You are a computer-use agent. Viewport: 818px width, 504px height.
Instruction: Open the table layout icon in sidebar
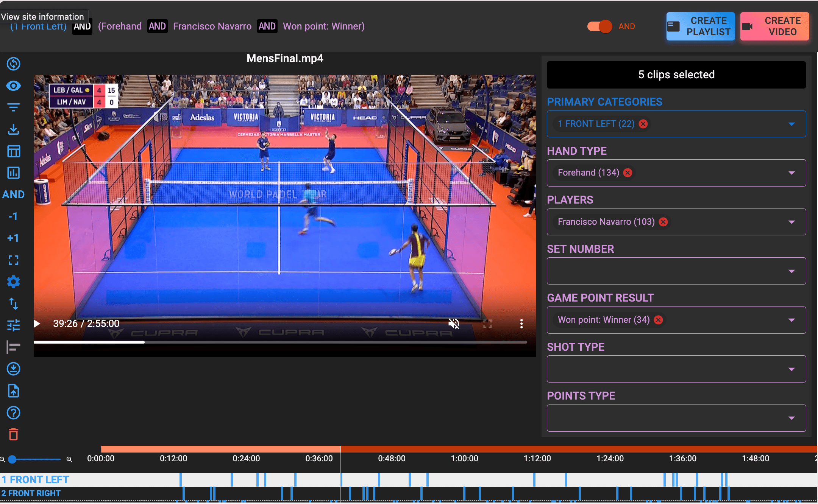(x=14, y=151)
